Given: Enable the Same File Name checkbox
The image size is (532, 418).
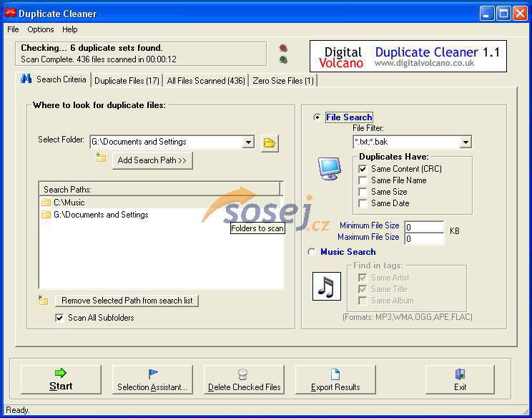Looking at the screenshot, I should coord(363,180).
